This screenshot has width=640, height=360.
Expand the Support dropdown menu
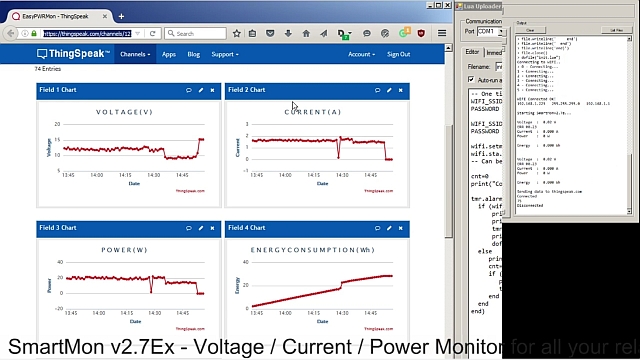(x=225, y=54)
